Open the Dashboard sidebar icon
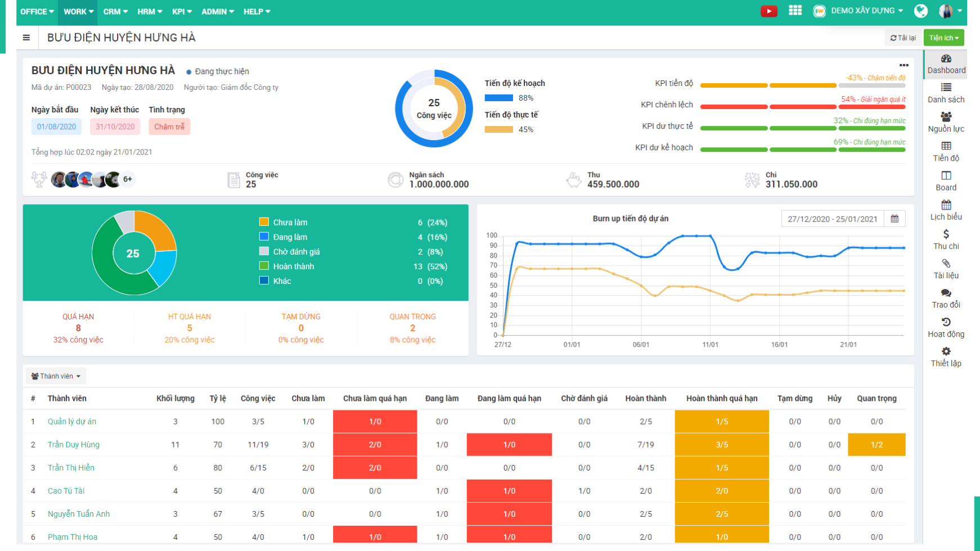 (946, 64)
